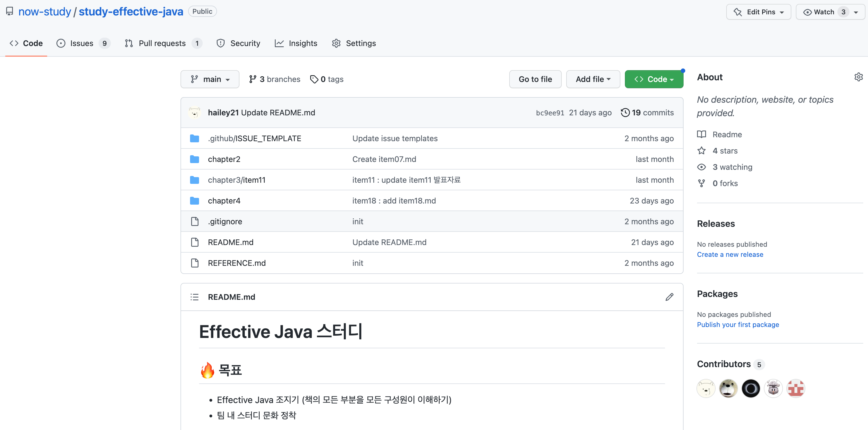Expand the green Code clone dropdown
Screen dimensions: 868x430
[654, 79]
